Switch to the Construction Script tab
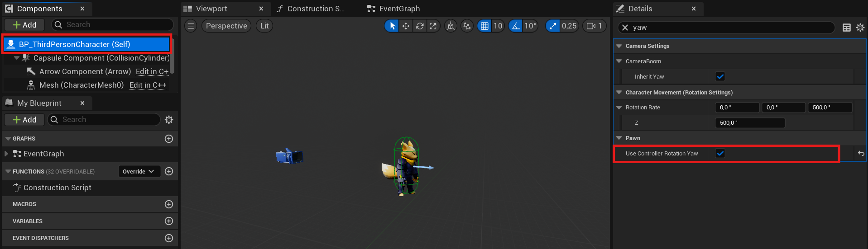Image resolution: width=868 pixels, height=249 pixels. click(316, 9)
